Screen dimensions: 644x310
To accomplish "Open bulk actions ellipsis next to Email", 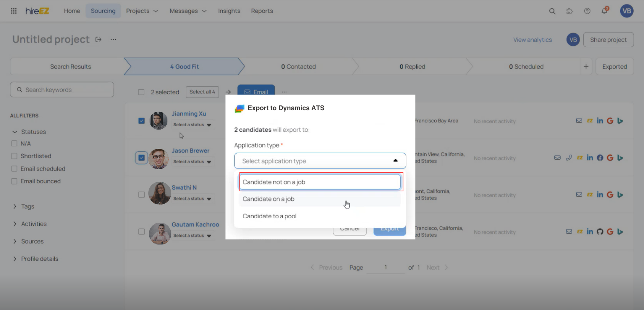I will (x=284, y=92).
